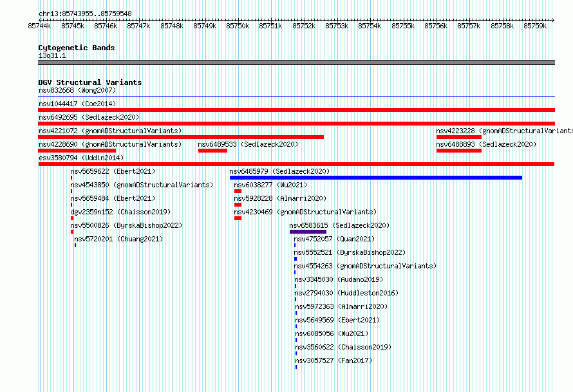Click the red mark under nsv5928228
This screenshot has height=392, width=573.
pos(238,205)
